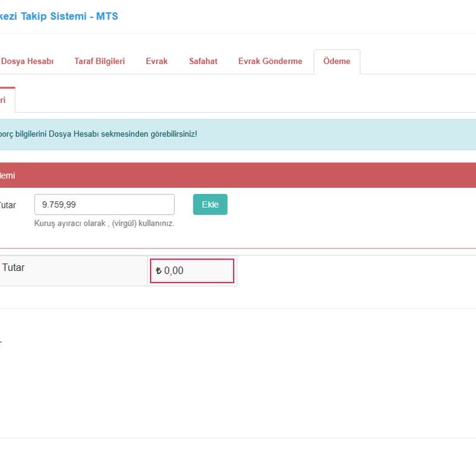Click the Tutar label beside the amount input
Viewport: 476px width, 476px height.
click(7, 205)
